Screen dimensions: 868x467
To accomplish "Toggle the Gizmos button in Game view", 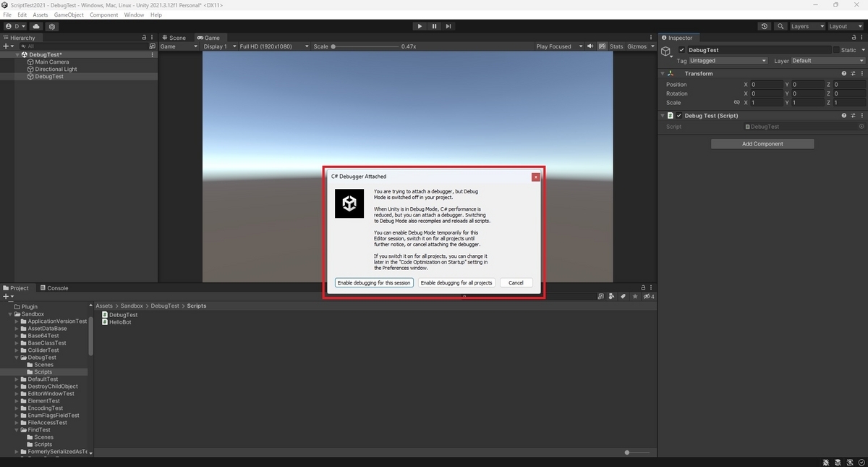I will [637, 46].
